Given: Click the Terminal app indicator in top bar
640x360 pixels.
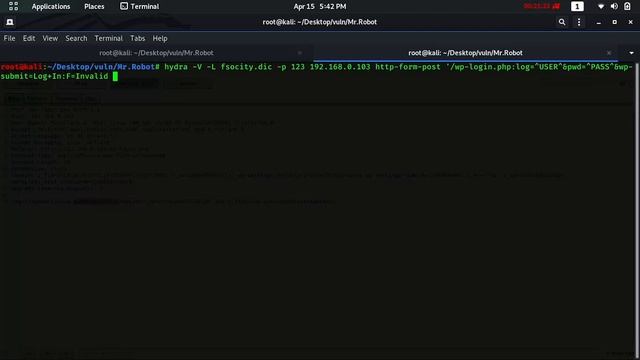Looking at the screenshot, I should point(140,7).
